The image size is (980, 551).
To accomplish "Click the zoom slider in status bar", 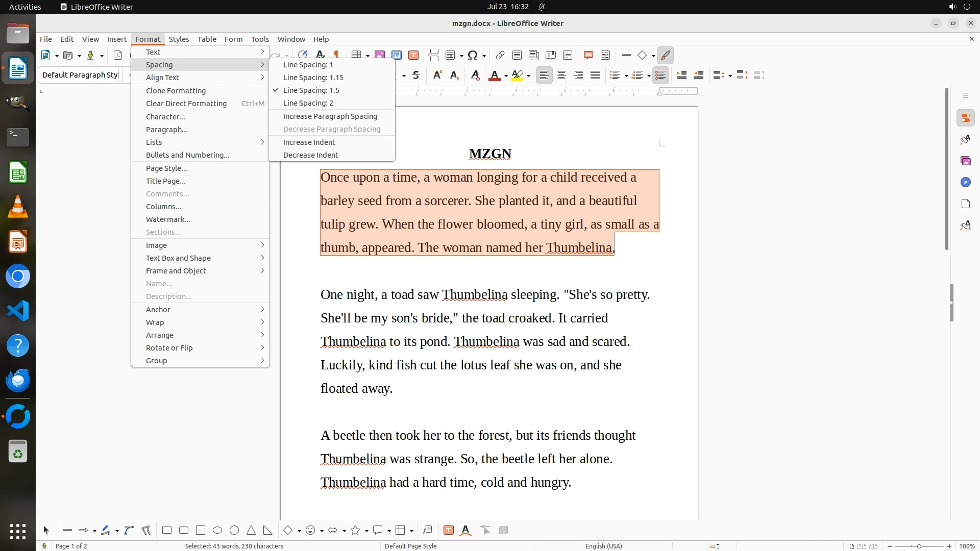I will [x=919, y=546].
